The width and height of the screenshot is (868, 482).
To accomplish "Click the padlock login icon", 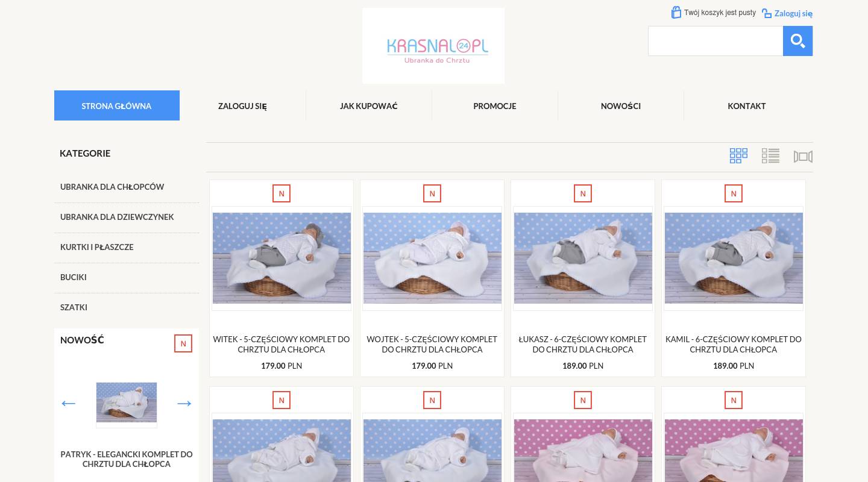I will coord(767,13).
